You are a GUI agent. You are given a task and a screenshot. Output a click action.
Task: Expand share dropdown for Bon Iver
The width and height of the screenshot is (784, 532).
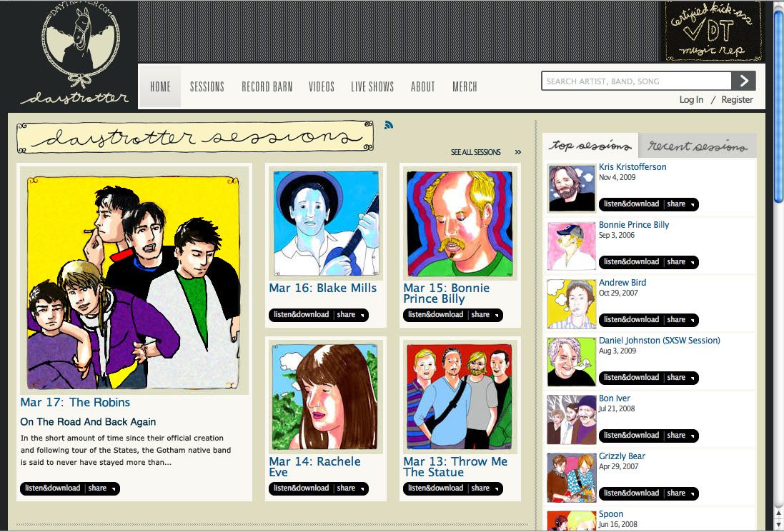(680, 436)
